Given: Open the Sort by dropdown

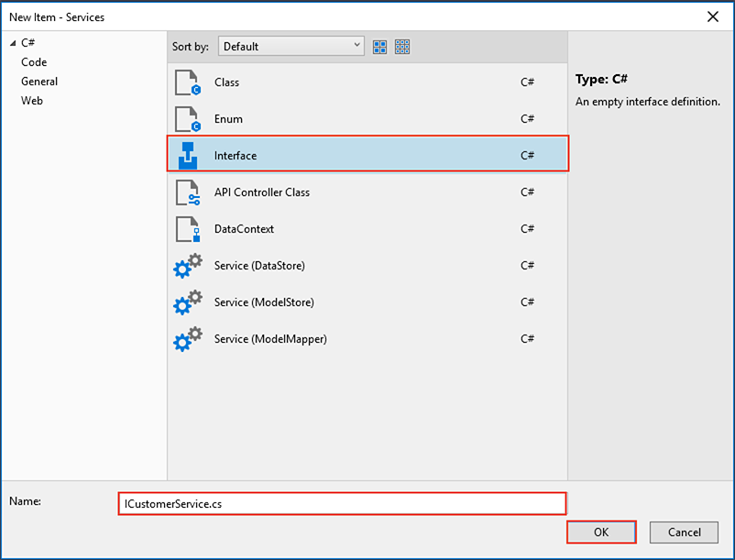Looking at the screenshot, I should click(x=291, y=47).
